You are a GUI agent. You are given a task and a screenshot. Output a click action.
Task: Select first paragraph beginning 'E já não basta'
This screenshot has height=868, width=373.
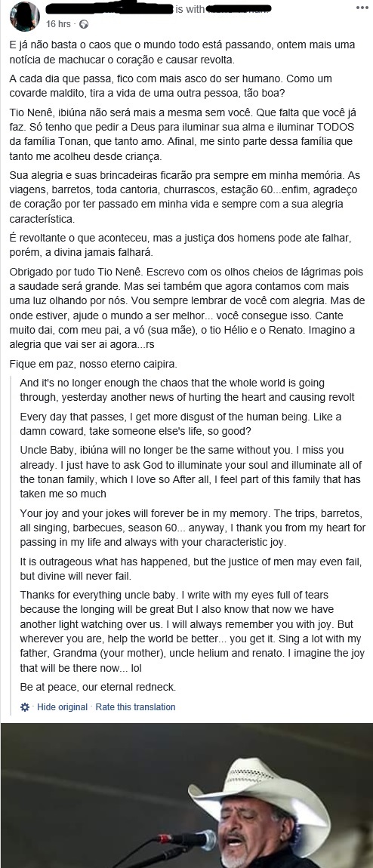point(183,51)
